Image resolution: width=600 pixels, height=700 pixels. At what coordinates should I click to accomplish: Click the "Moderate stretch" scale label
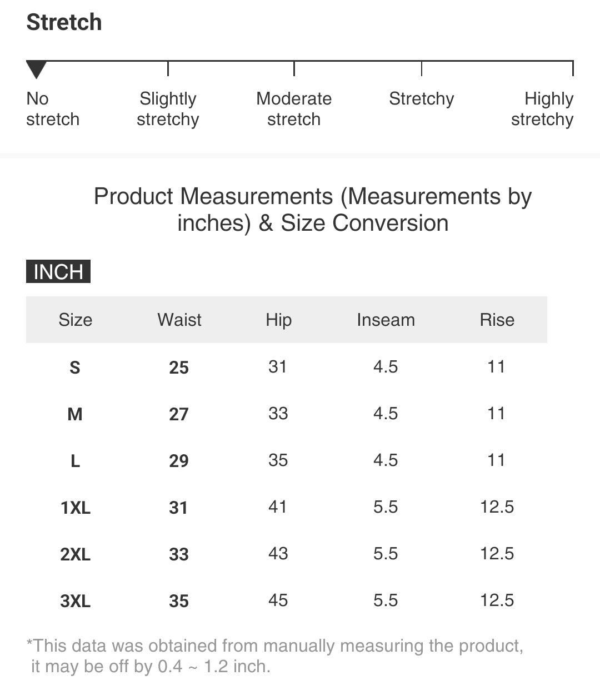tap(294, 109)
